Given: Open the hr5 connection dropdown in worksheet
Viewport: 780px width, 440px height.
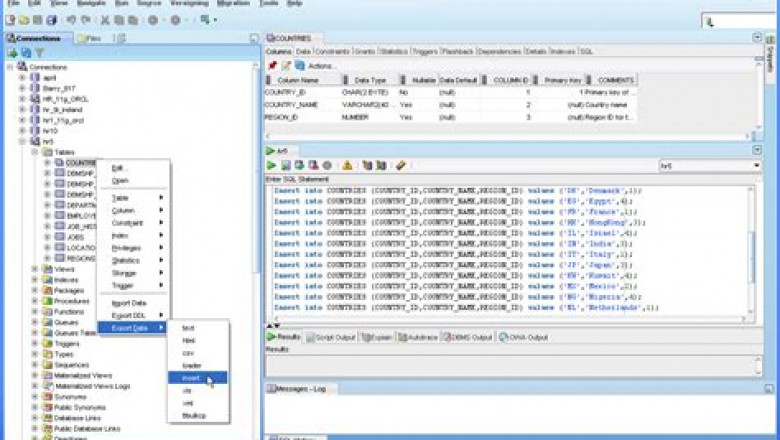Looking at the screenshot, I should point(755,165).
